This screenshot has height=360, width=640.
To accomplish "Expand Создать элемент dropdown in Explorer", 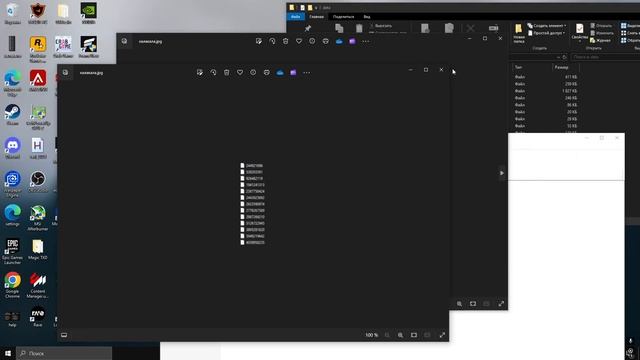I will pyautogui.click(x=547, y=26).
